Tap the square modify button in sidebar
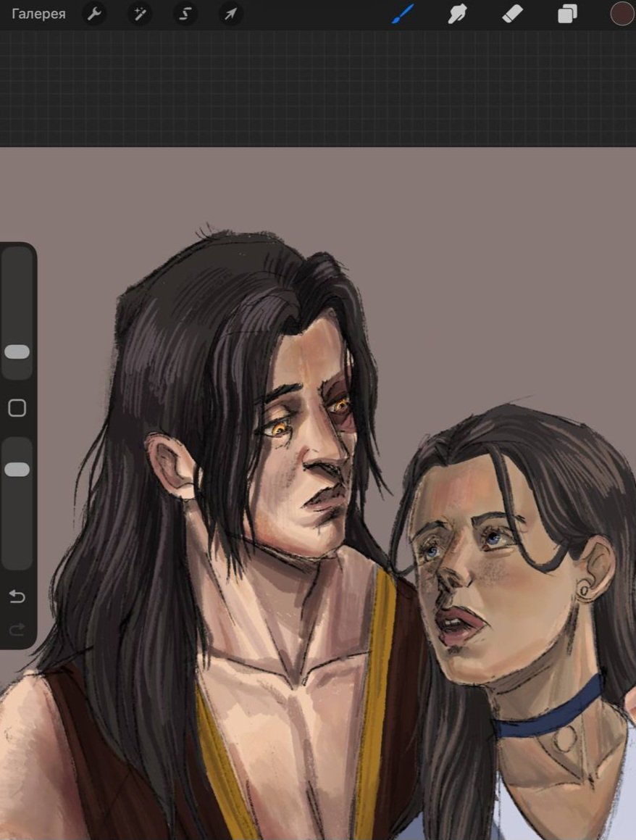Screen dimensions: 636x840 tap(17, 408)
